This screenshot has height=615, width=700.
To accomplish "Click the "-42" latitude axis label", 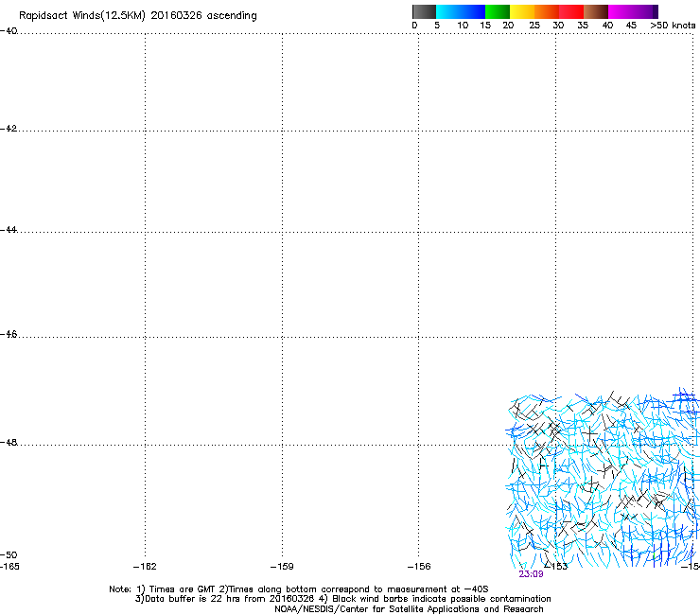I will [9, 128].
